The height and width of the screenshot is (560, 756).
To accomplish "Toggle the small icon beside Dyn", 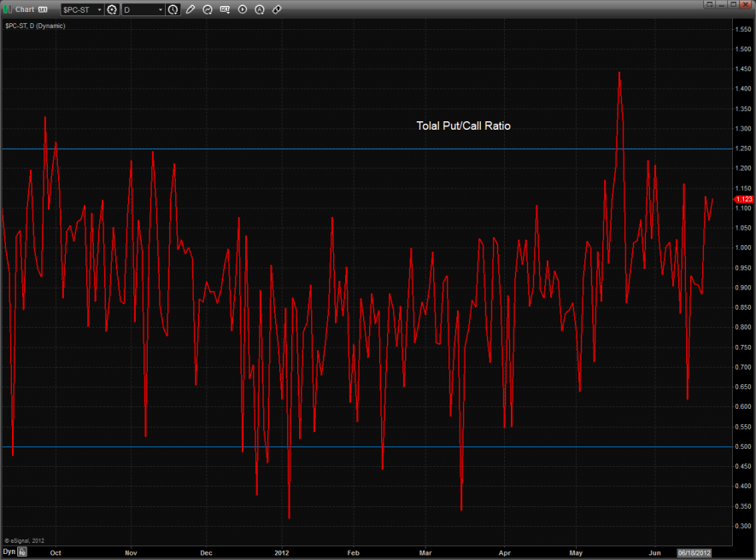I will pyautogui.click(x=23, y=552).
